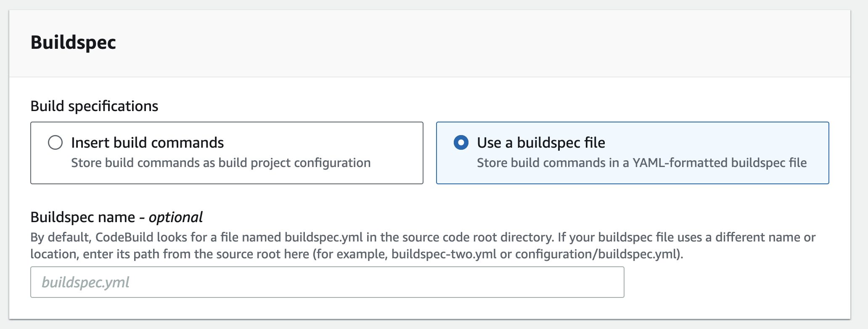Click the Buildspec name input field
The width and height of the screenshot is (868, 329).
point(327,282)
